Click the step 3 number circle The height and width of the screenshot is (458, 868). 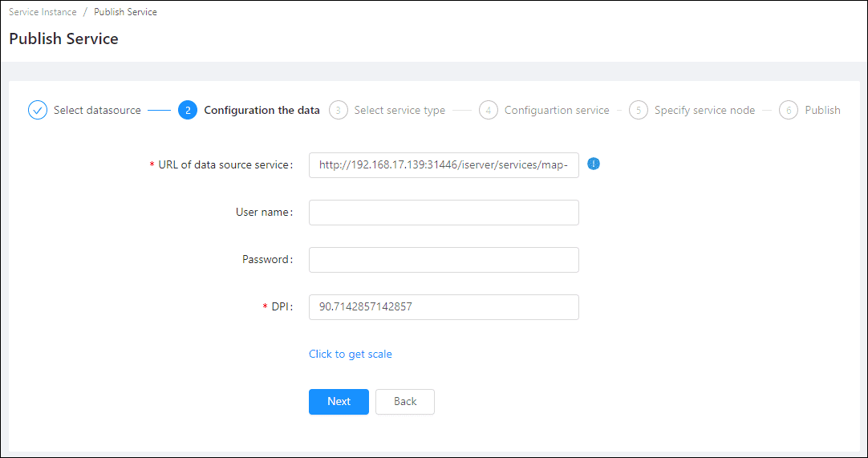(339, 110)
